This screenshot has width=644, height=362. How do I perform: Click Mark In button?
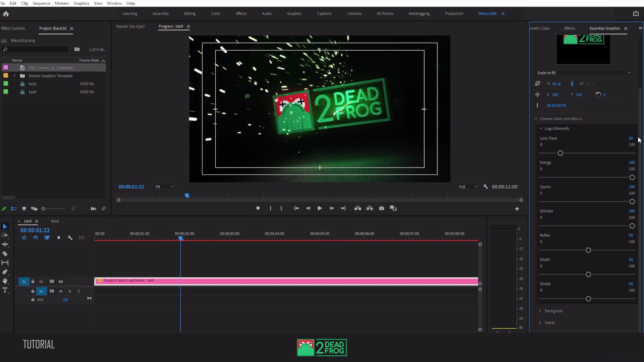click(x=270, y=208)
